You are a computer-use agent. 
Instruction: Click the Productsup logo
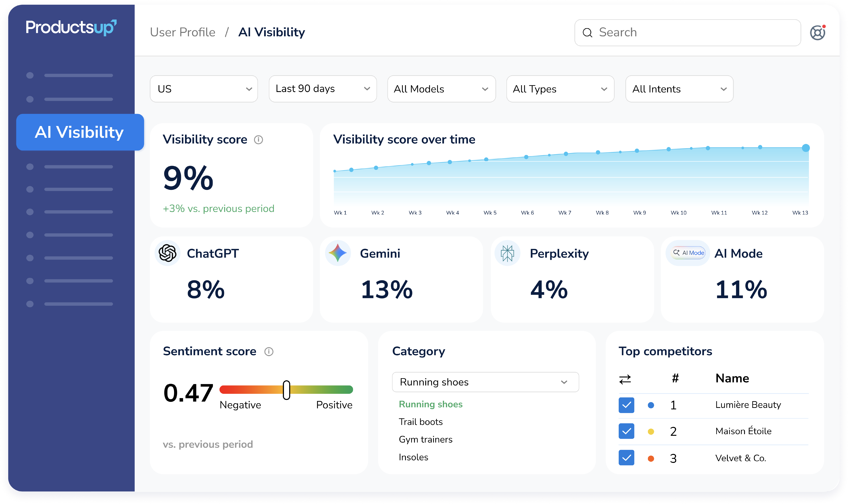click(x=71, y=27)
